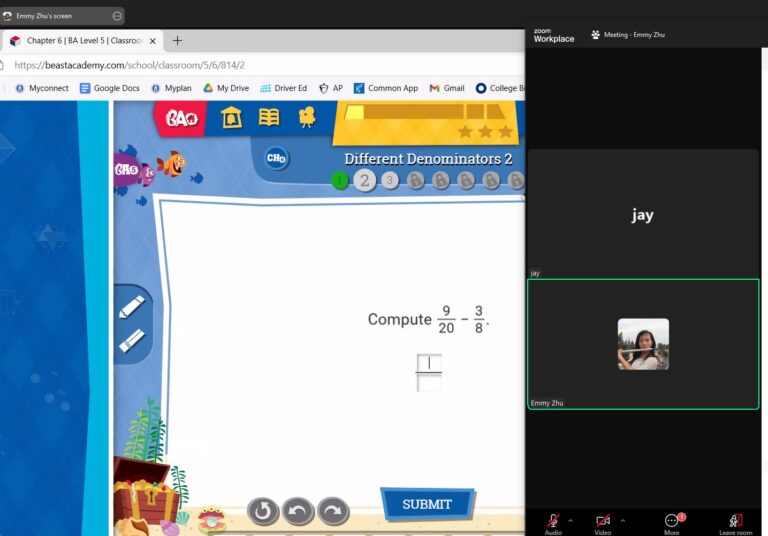Open the Common App bookmark
768x536 pixels.
386,88
